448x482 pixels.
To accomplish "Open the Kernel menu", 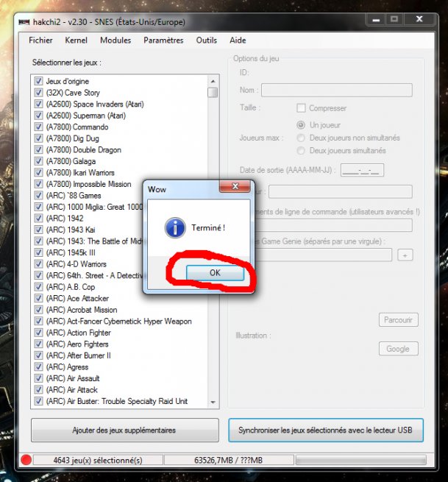I will coord(77,40).
